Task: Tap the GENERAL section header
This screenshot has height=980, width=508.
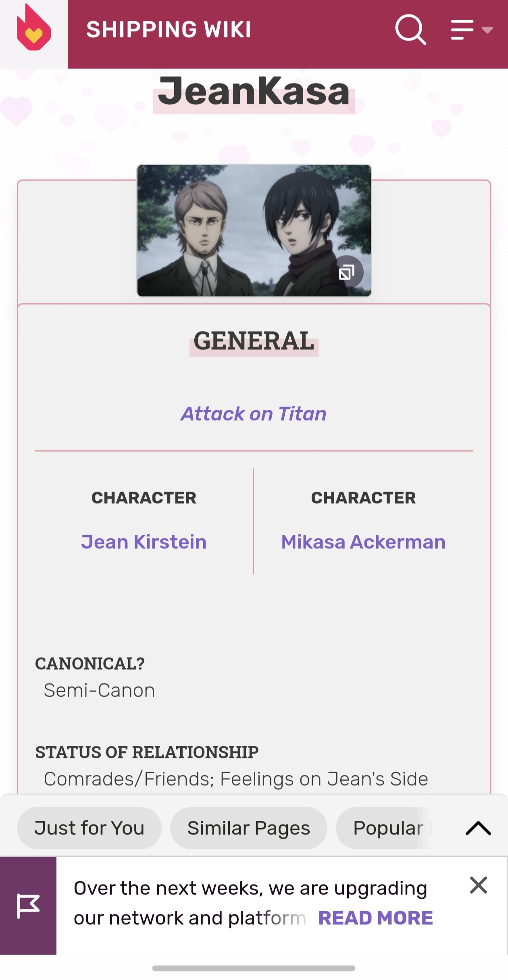Action: pos(254,341)
